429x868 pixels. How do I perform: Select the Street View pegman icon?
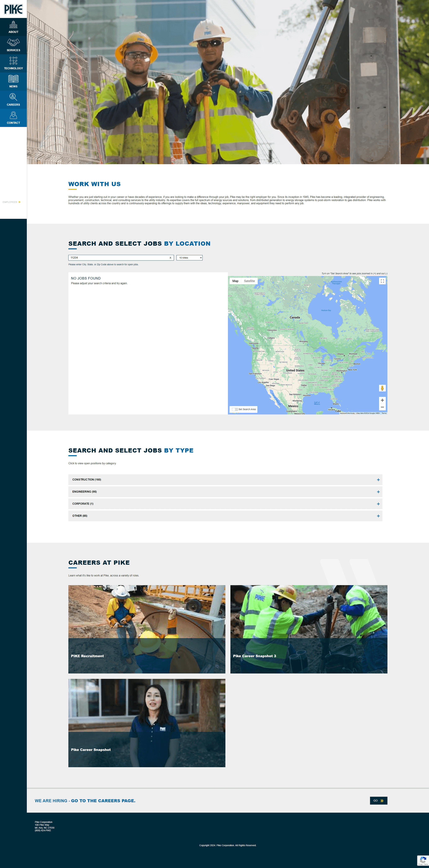tap(382, 388)
